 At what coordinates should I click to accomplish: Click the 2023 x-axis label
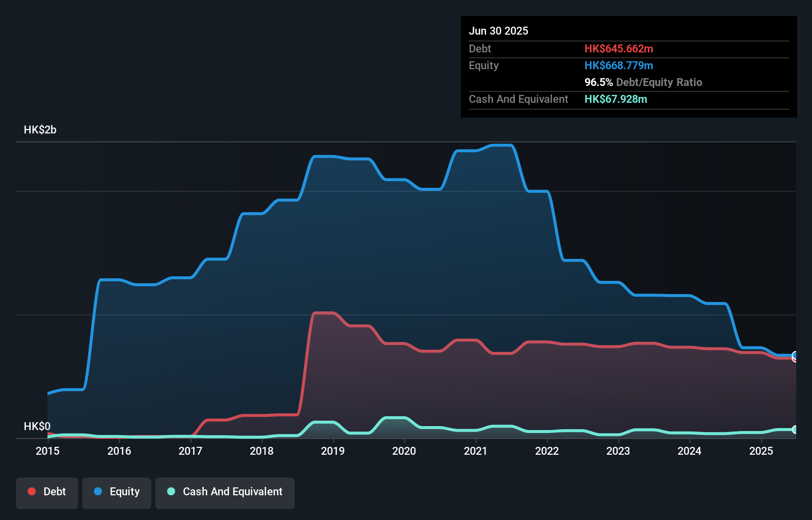pyautogui.click(x=618, y=451)
